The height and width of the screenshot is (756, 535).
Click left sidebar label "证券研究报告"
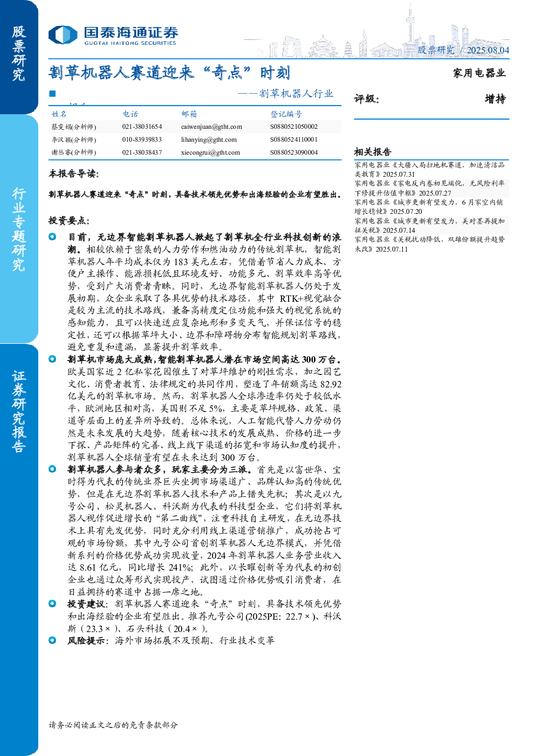(19, 411)
